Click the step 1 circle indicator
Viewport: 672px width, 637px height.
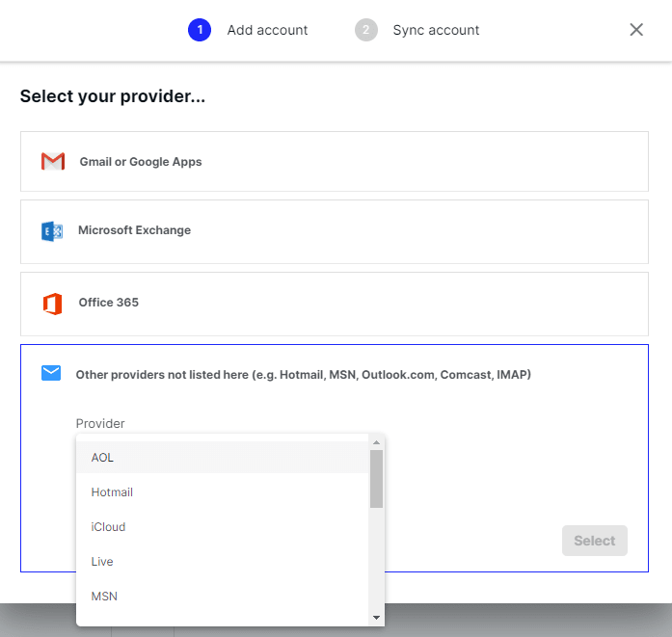tap(200, 30)
